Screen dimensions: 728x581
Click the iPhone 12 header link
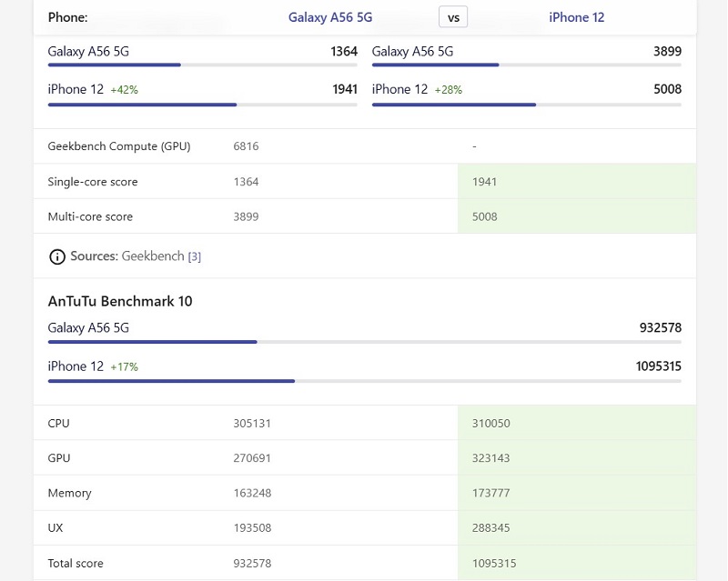coord(576,17)
